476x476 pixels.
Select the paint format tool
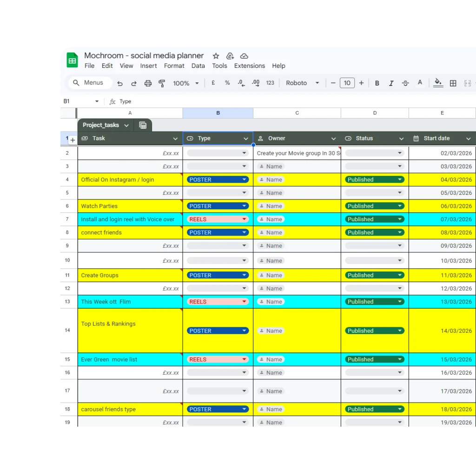point(162,83)
